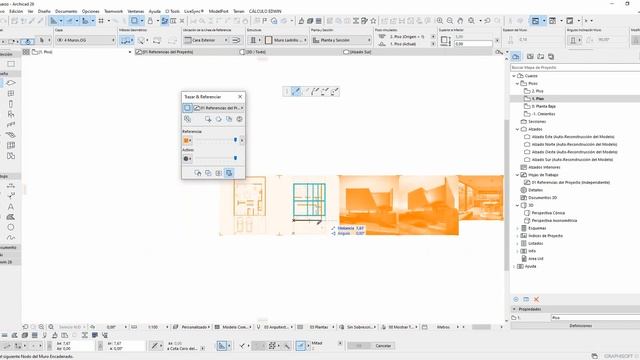
Task: Open the Edición menu
Action: pyautogui.click(x=16, y=11)
